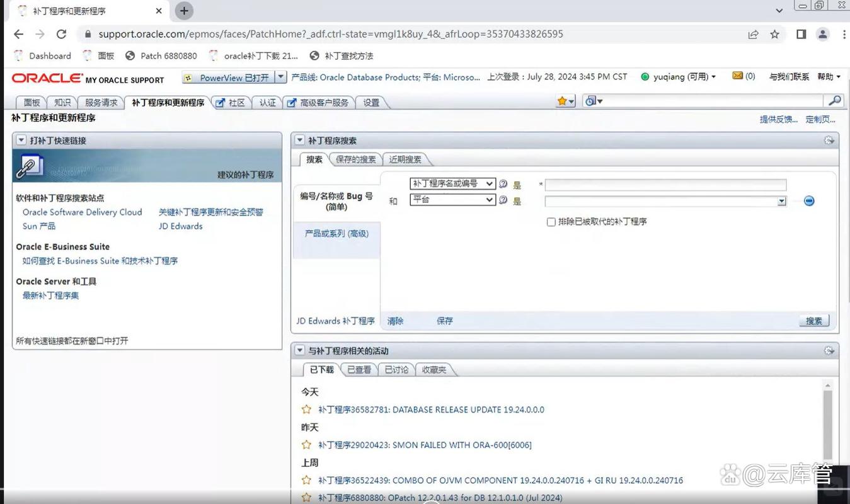The height and width of the screenshot is (504, 850).
Task: Favorite patch 29020423 with its star
Action: tap(306, 445)
